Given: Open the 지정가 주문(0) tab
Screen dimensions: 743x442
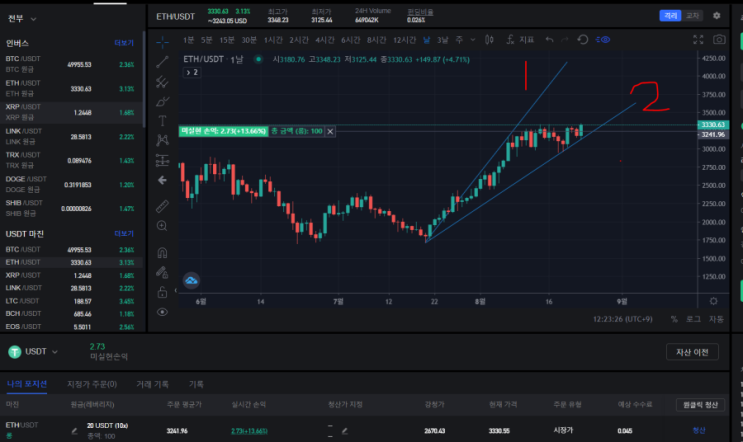Looking at the screenshot, I should [x=92, y=384].
